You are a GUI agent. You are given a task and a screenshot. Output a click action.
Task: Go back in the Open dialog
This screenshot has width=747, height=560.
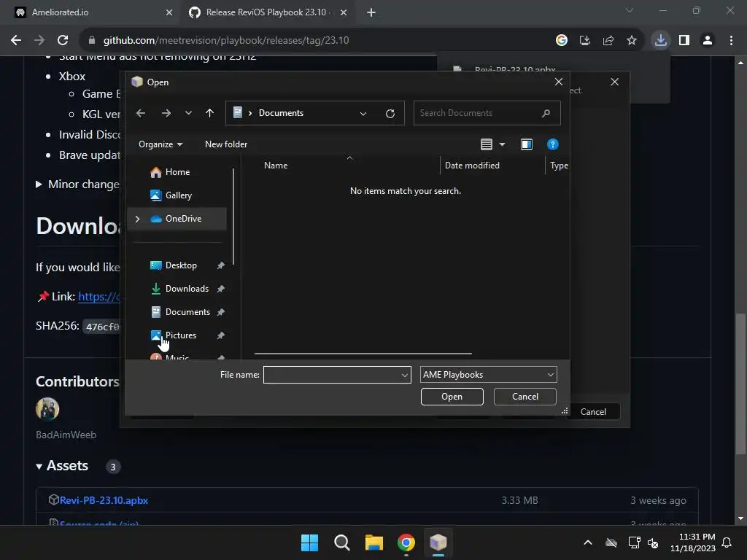pos(141,113)
